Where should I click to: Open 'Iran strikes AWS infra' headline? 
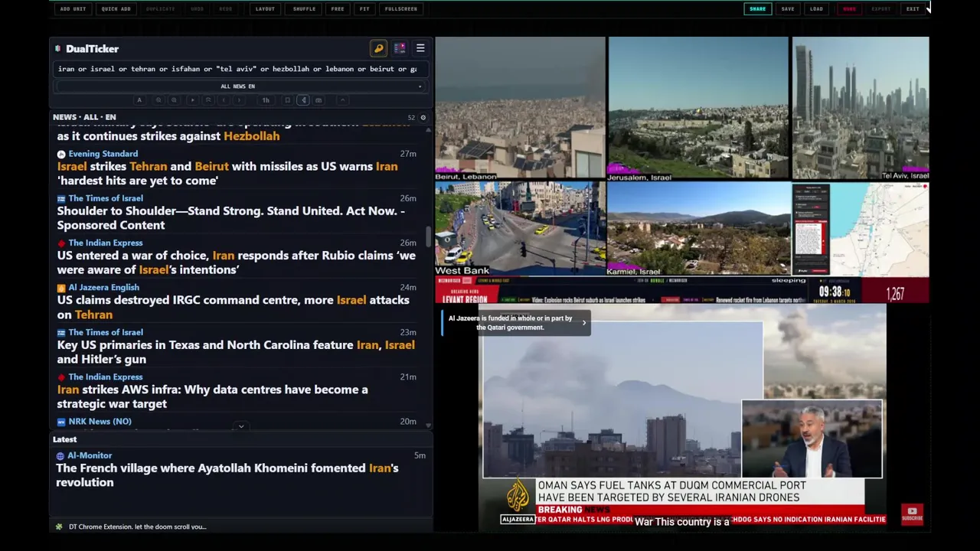212,396
